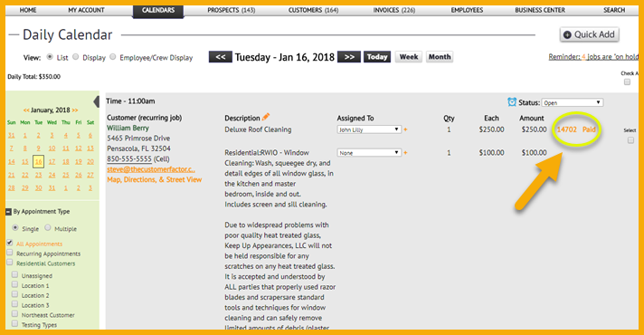Image resolution: width=644 pixels, height=335 pixels.
Task: Open the My Account menu
Action: pos(86,10)
